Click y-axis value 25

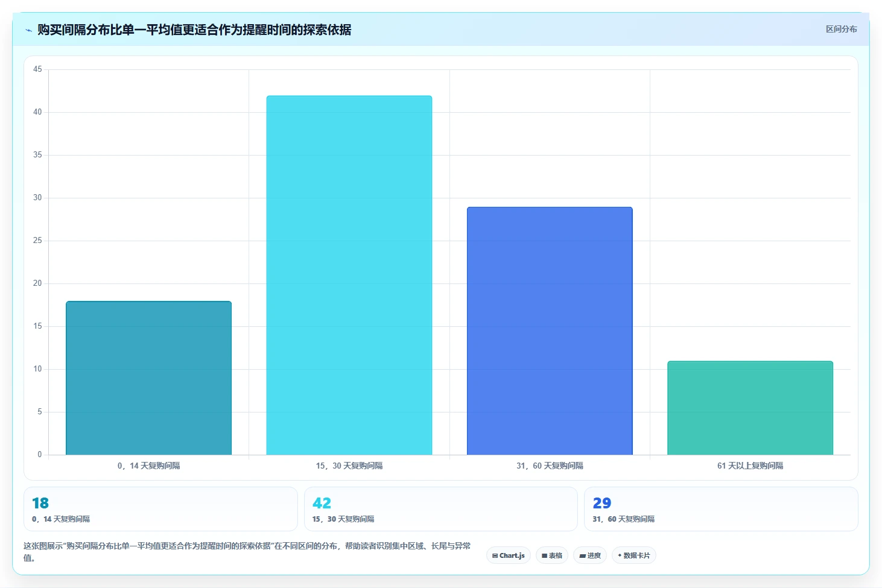(x=37, y=241)
